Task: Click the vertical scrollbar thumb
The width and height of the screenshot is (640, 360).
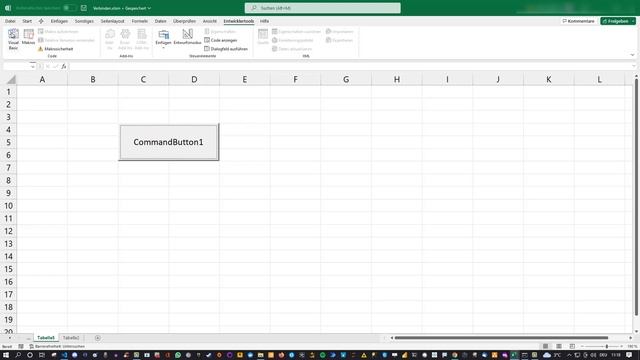Action: pos(636,198)
